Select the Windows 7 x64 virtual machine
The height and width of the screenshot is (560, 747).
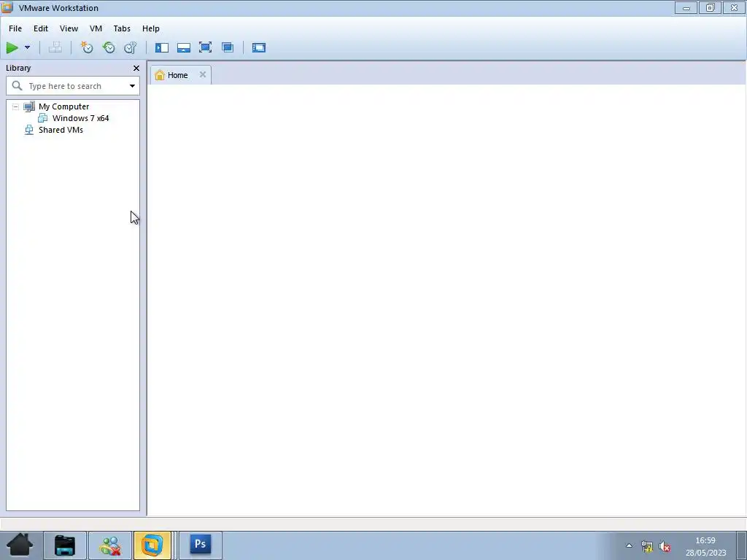coord(80,118)
